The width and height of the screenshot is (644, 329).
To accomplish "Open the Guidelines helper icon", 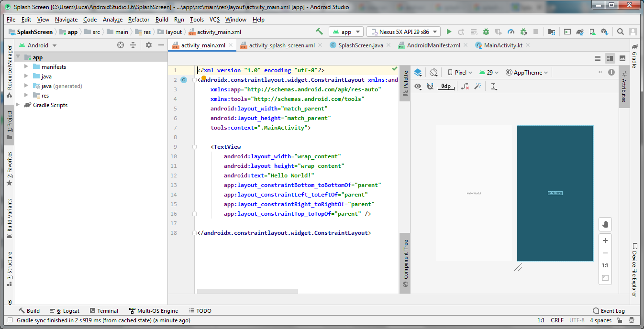I will 494,86.
